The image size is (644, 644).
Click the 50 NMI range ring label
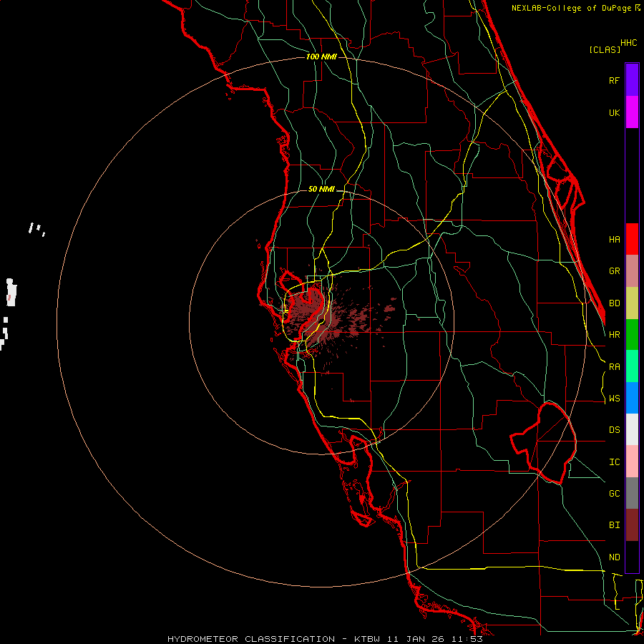click(321, 189)
